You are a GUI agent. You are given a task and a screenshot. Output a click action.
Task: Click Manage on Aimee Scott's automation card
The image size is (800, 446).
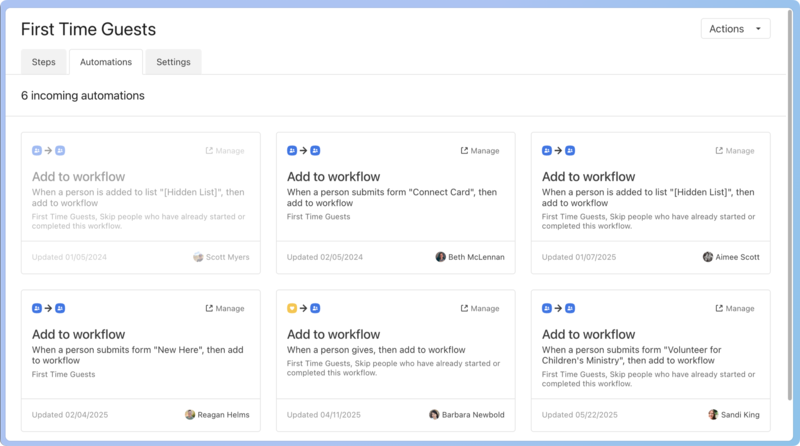point(735,151)
